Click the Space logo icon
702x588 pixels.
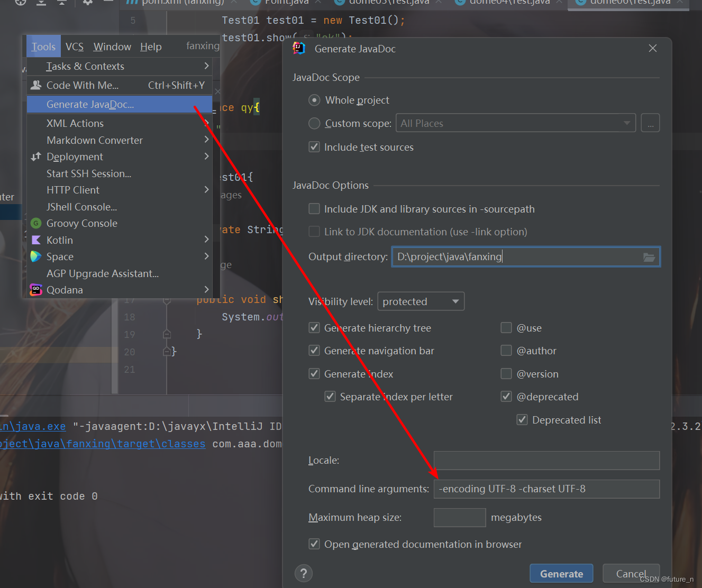tap(36, 256)
